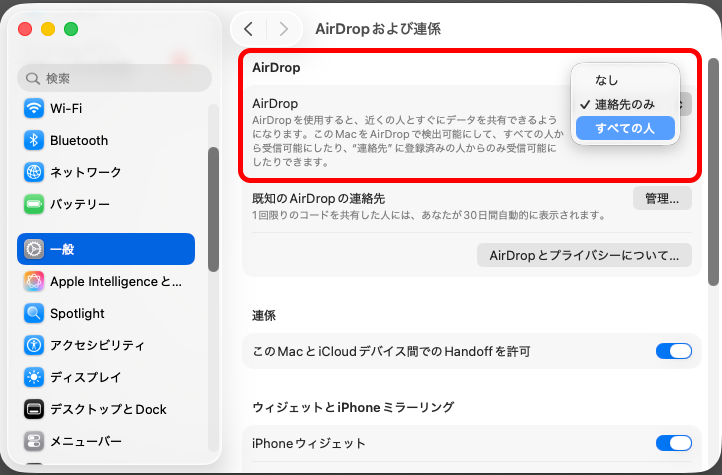Click the search magnifier icon
The image size is (722, 475).
[32, 78]
